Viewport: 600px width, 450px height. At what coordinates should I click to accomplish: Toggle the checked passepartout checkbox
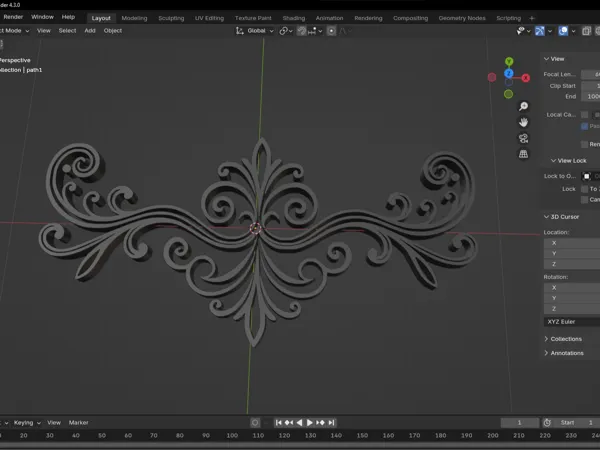pyautogui.click(x=584, y=126)
